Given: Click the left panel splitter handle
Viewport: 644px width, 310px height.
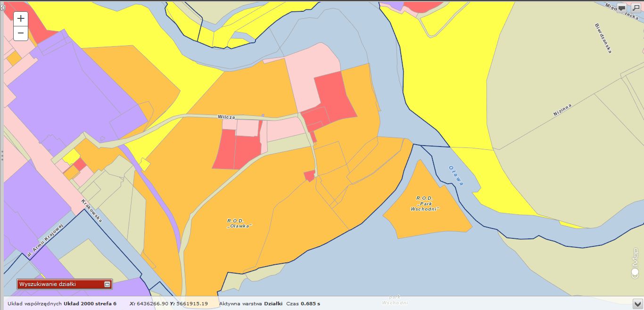Looking at the screenshot, I should tap(2, 155).
